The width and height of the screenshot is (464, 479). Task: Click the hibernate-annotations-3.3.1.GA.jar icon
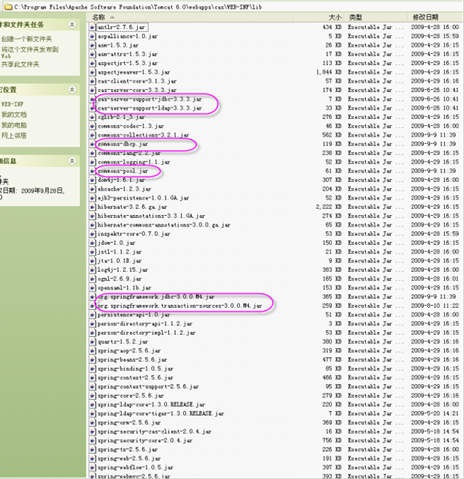click(x=93, y=216)
